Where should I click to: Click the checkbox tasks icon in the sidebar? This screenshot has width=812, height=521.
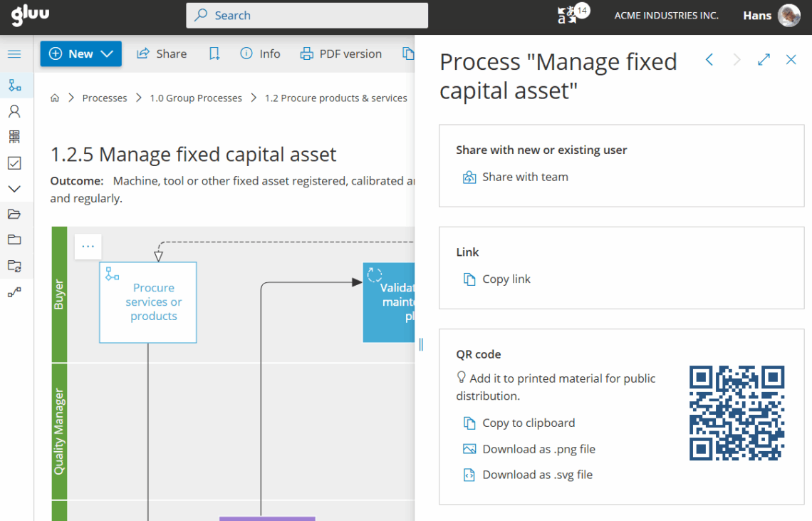click(14, 163)
